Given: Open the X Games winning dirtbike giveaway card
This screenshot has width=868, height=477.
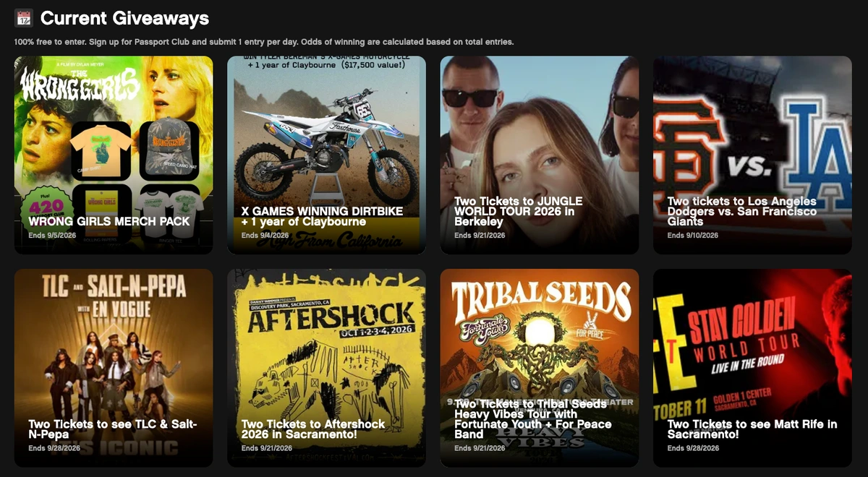Looking at the screenshot, I should [326, 155].
